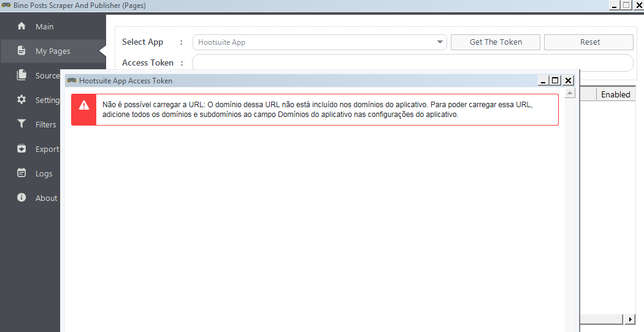This screenshot has height=332, width=644.
Task: Click the Sources copy icon
Action: click(21, 75)
